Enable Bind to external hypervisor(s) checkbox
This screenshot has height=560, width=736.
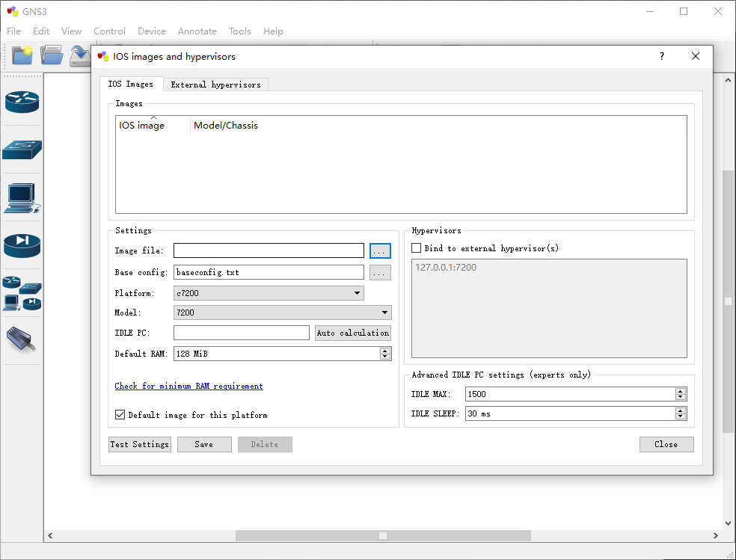click(417, 248)
